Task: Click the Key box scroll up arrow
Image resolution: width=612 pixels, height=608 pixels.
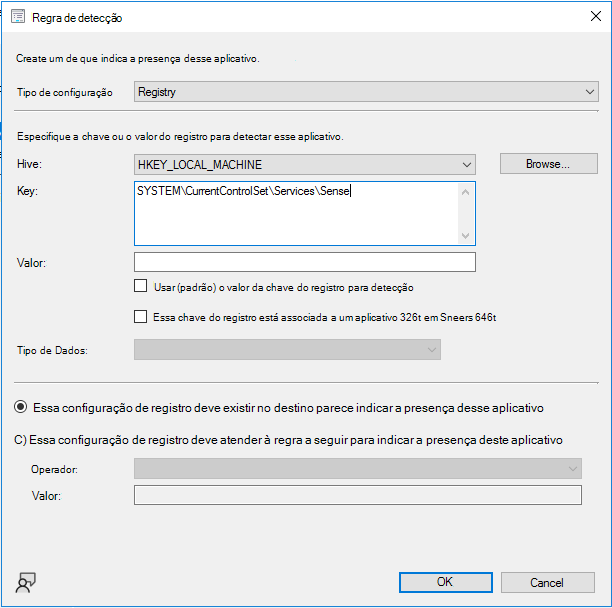Action: [465, 192]
